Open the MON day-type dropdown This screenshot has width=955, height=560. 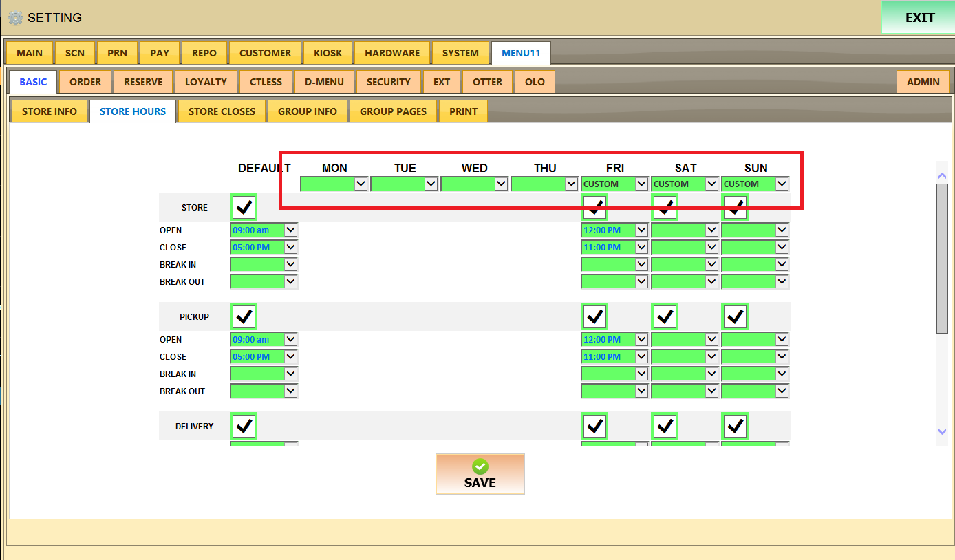coord(334,184)
